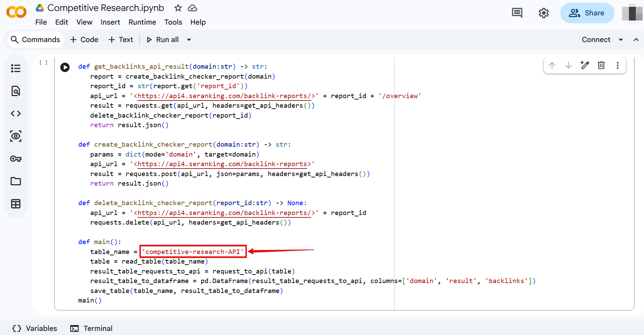This screenshot has width=644, height=335.
Task: Open Find and replace sidebar icon
Action: click(16, 91)
